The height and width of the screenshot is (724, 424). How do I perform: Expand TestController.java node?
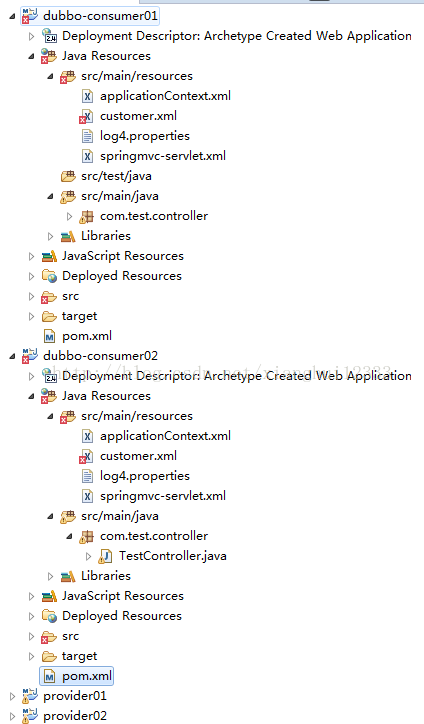point(88,556)
